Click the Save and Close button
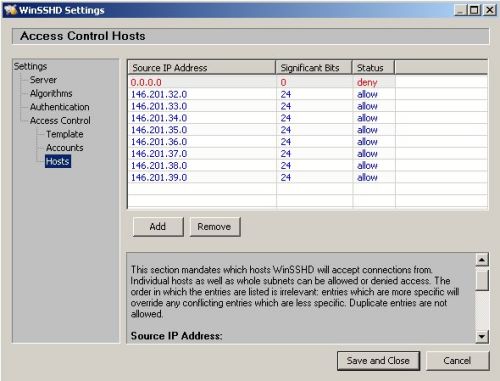Screen dimensions: 500x381 378,361
